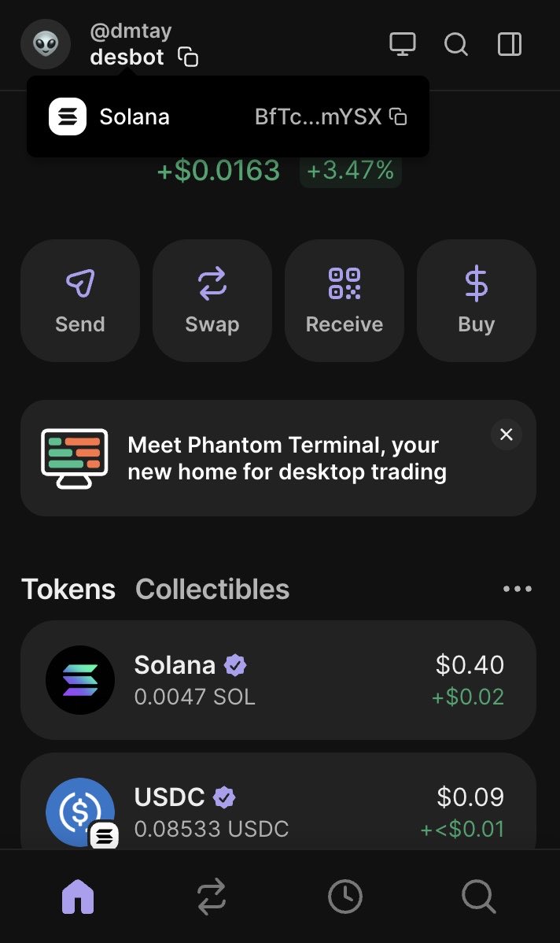Switch to the Collectibles tab
The width and height of the screenshot is (560, 943).
(x=212, y=589)
